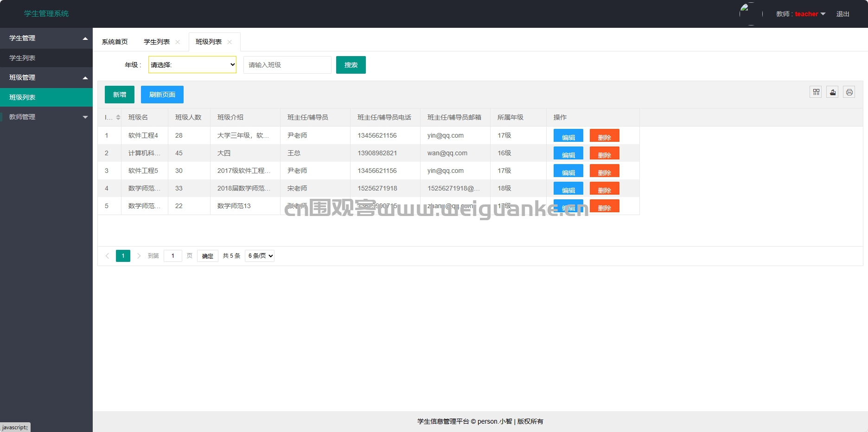Image resolution: width=868 pixels, height=432 pixels.
Task: Click page number 1 button
Action: click(123, 256)
